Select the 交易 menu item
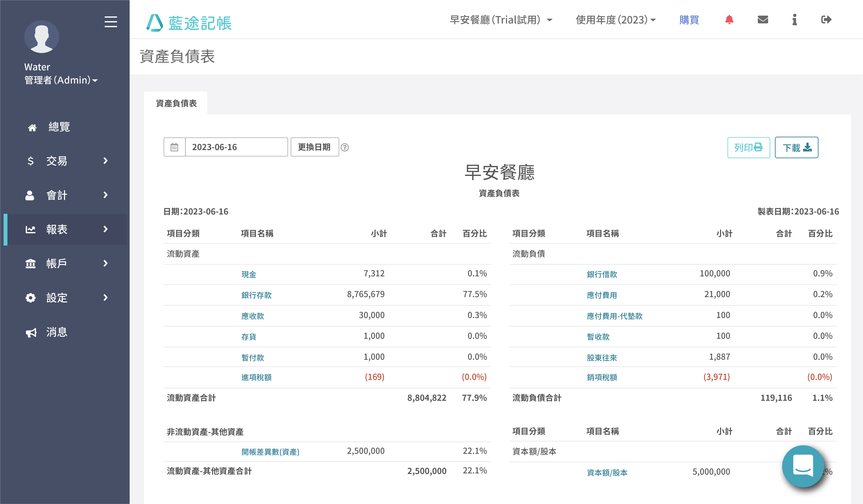Viewport: 863px width, 504px height. point(57,161)
